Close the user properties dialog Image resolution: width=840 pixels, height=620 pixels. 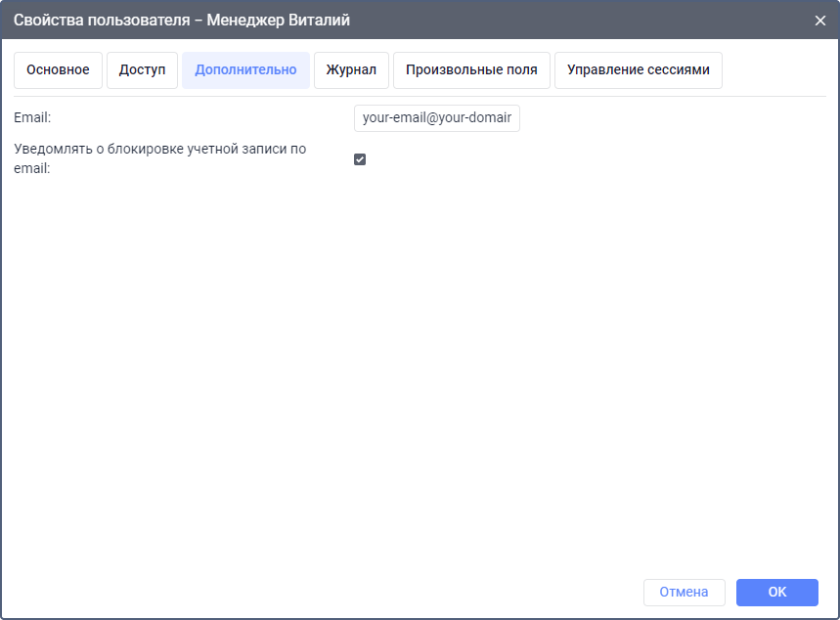[820, 21]
